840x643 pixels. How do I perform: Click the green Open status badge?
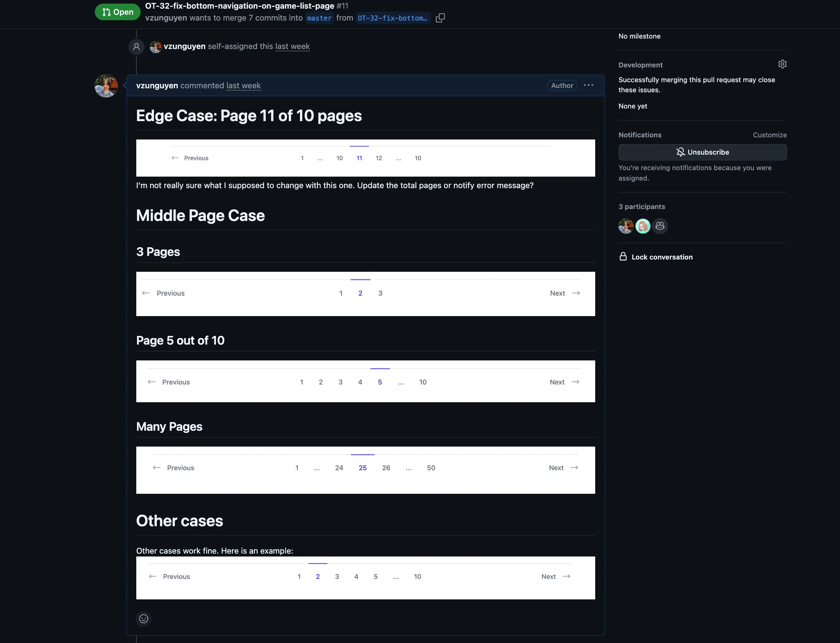coord(118,12)
